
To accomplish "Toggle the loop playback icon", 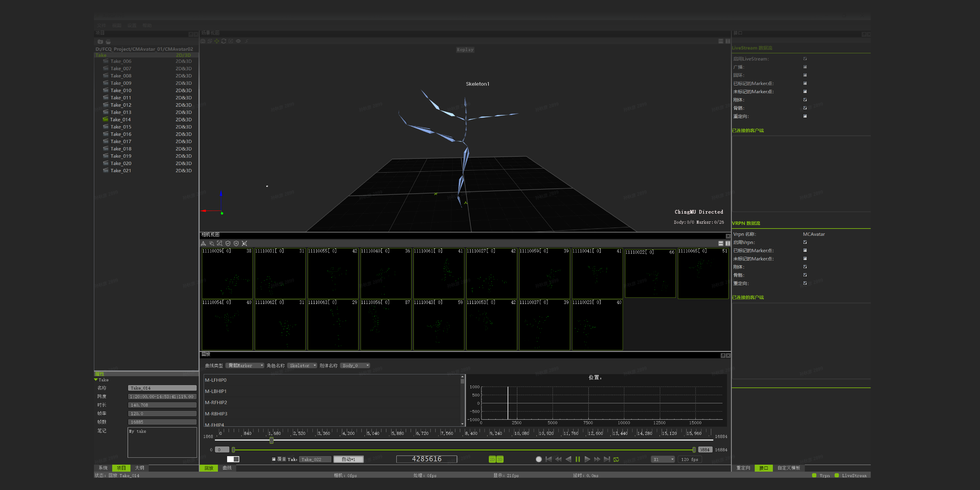I will click(x=616, y=459).
